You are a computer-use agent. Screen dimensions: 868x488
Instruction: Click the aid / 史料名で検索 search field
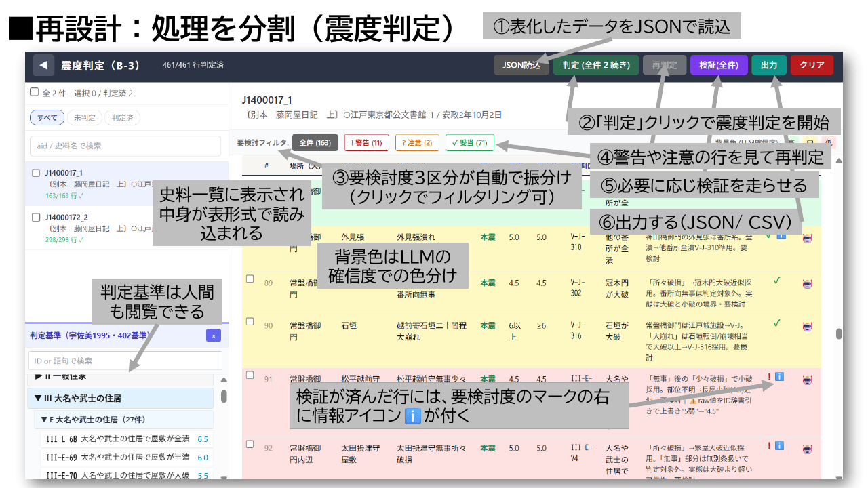[x=125, y=146]
